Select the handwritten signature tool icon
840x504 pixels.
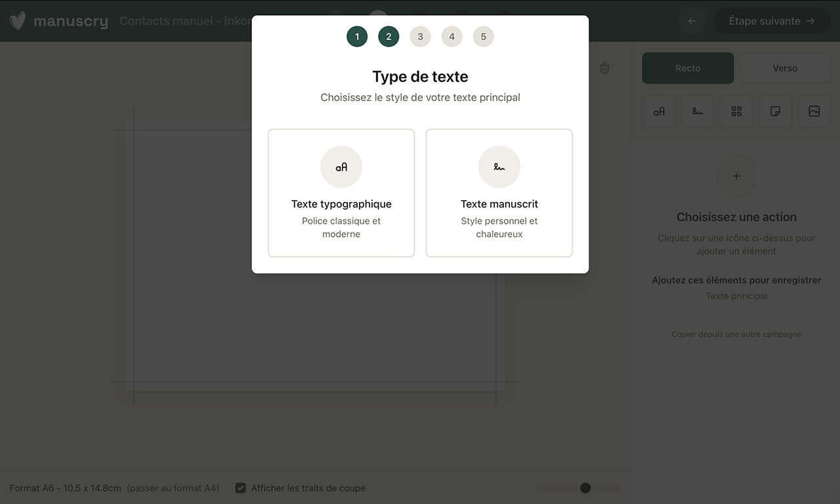click(x=698, y=112)
